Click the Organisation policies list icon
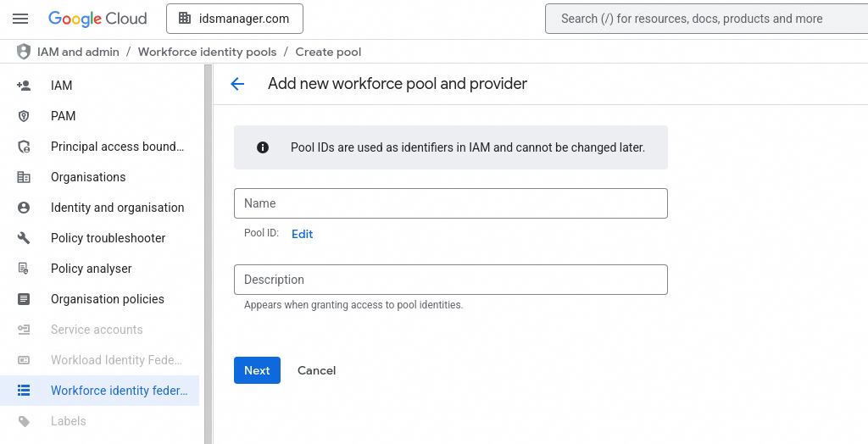This screenshot has height=444, width=868. click(24, 299)
